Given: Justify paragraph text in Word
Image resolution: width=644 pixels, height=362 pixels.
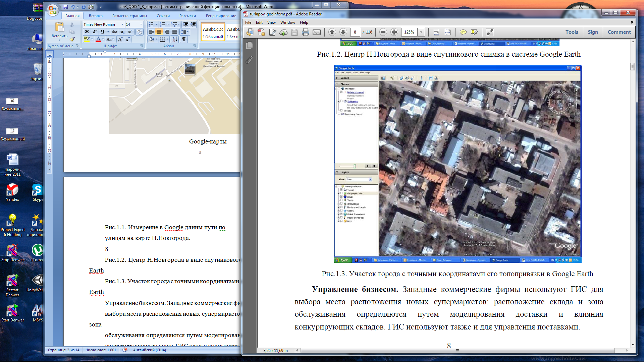Looking at the screenshot, I should [x=175, y=32].
